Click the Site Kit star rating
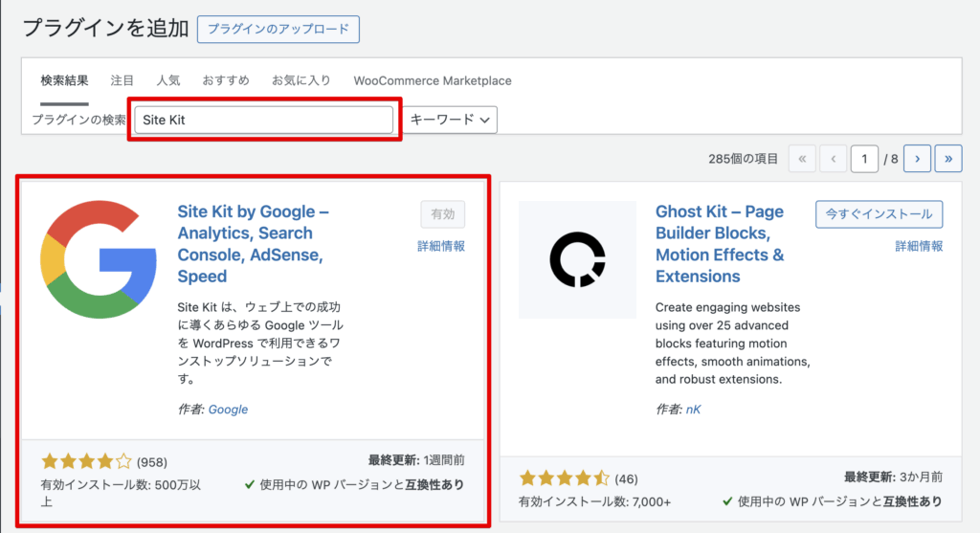This screenshot has height=533, width=980. tap(86, 462)
